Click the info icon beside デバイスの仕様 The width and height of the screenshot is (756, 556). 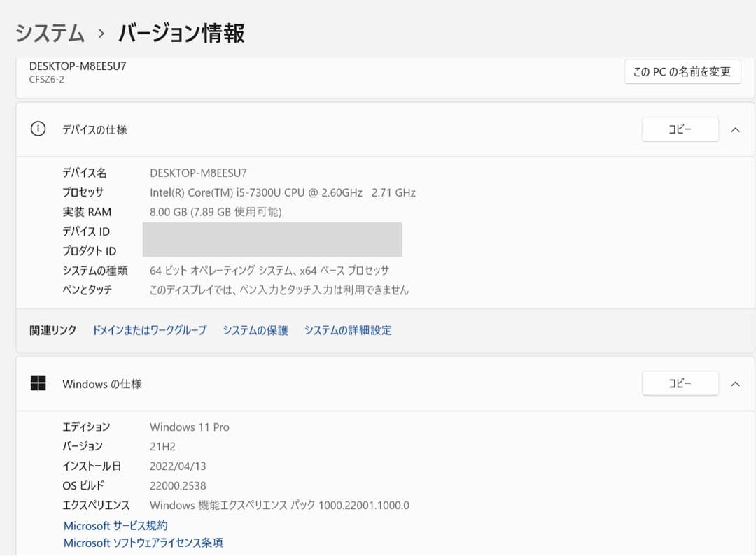pos(38,129)
